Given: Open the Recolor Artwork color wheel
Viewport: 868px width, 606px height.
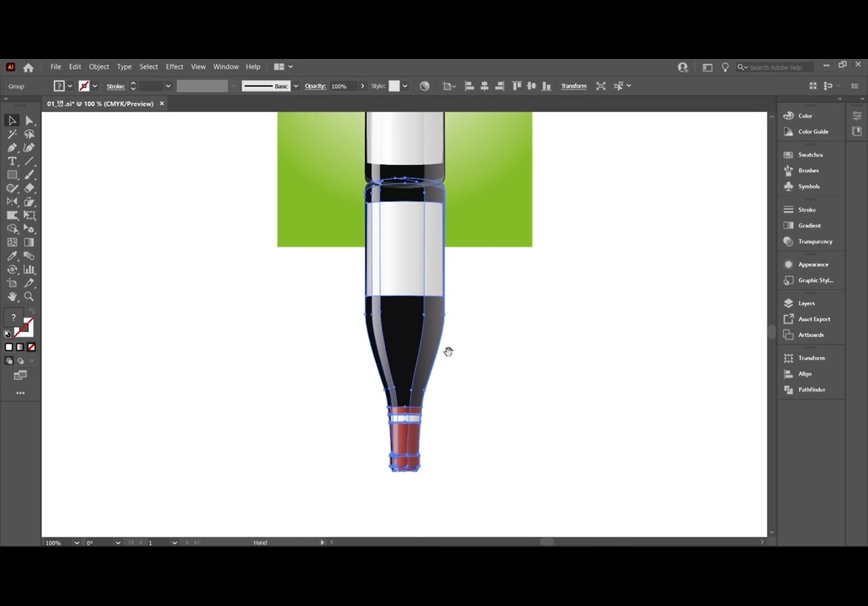Looking at the screenshot, I should pos(425,86).
